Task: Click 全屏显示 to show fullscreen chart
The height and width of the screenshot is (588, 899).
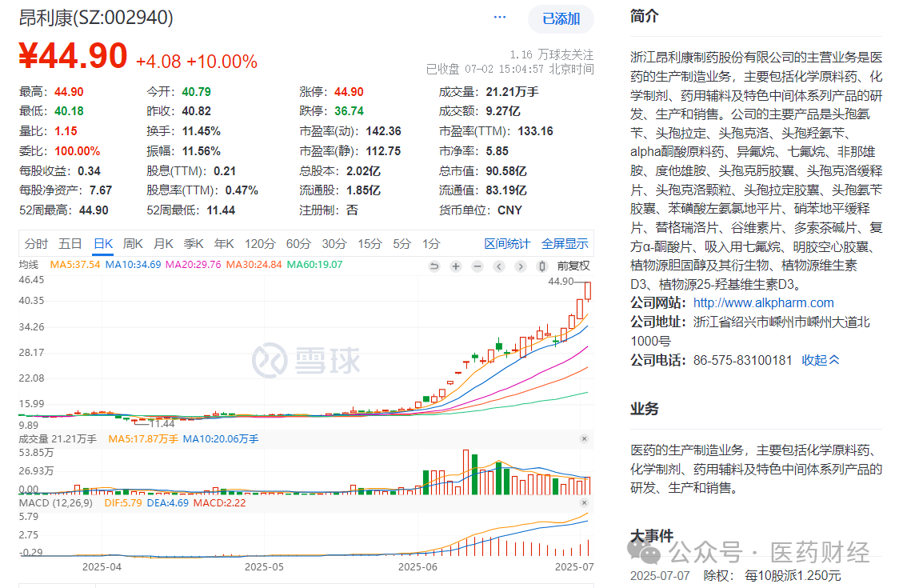Action: point(565,244)
